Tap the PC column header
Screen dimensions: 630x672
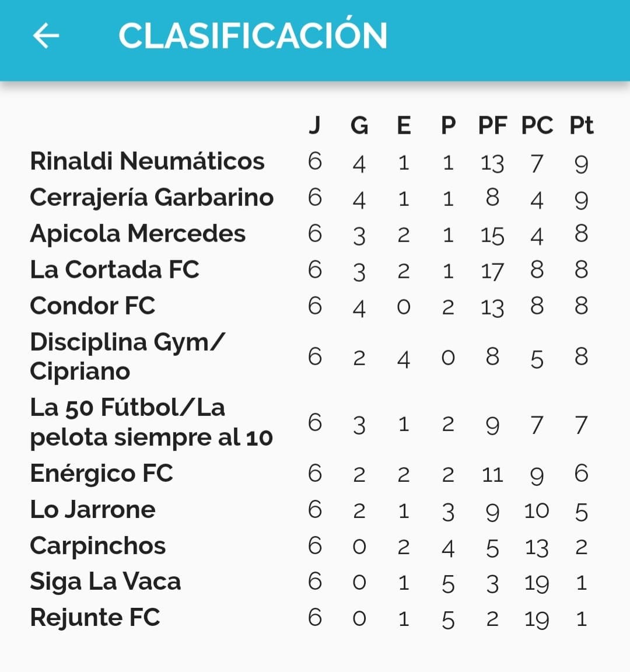pyautogui.click(x=537, y=125)
